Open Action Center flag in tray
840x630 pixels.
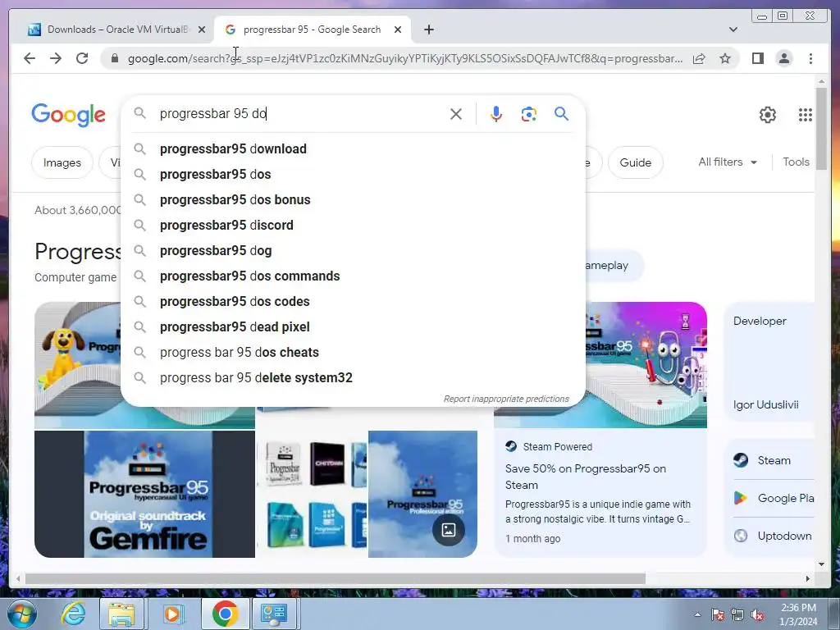click(718, 615)
